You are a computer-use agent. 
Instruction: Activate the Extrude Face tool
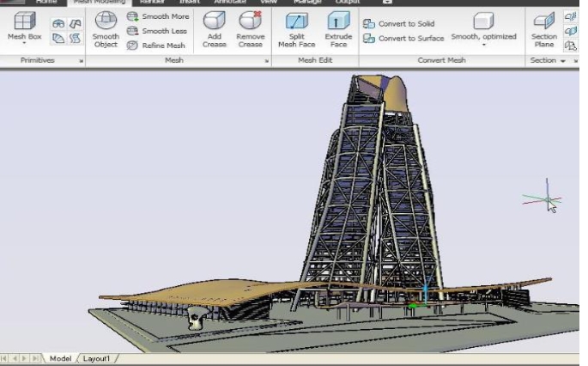(338, 29)
